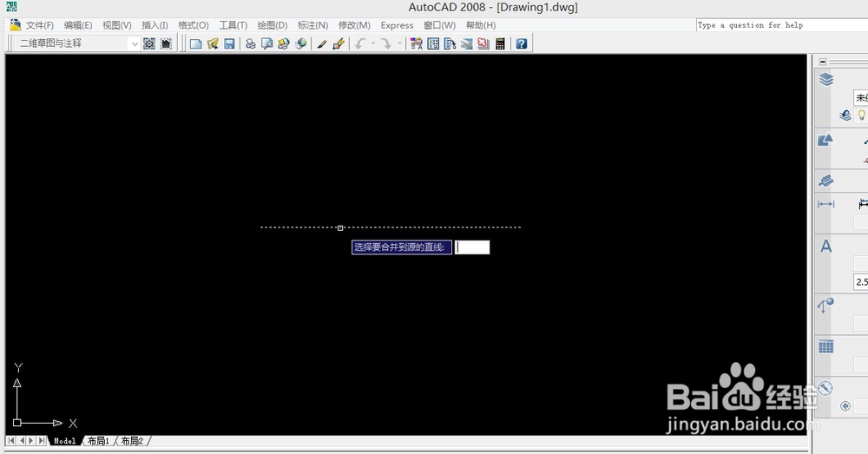Open the DesignCenter icon
Image resolution: width=868 pixels, height=454 pixels.
pos(433,43)
